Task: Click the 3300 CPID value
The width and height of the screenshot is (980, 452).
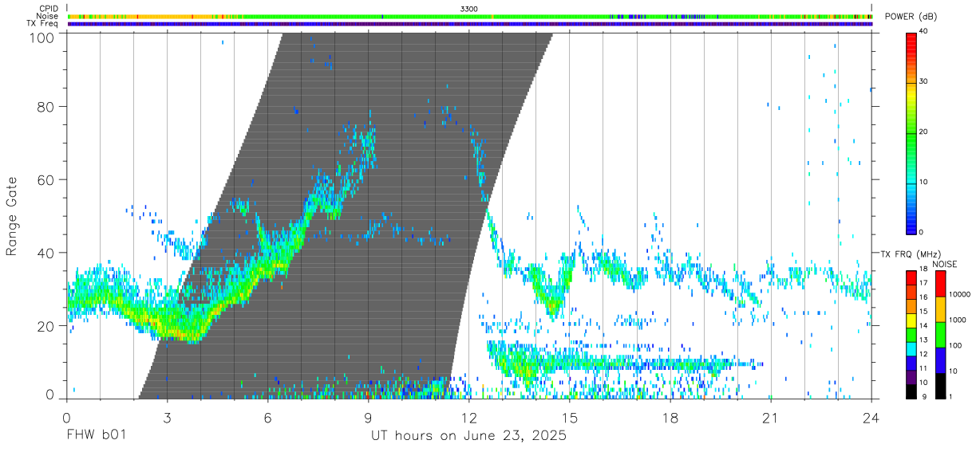Action: click(x=470, y=8)
